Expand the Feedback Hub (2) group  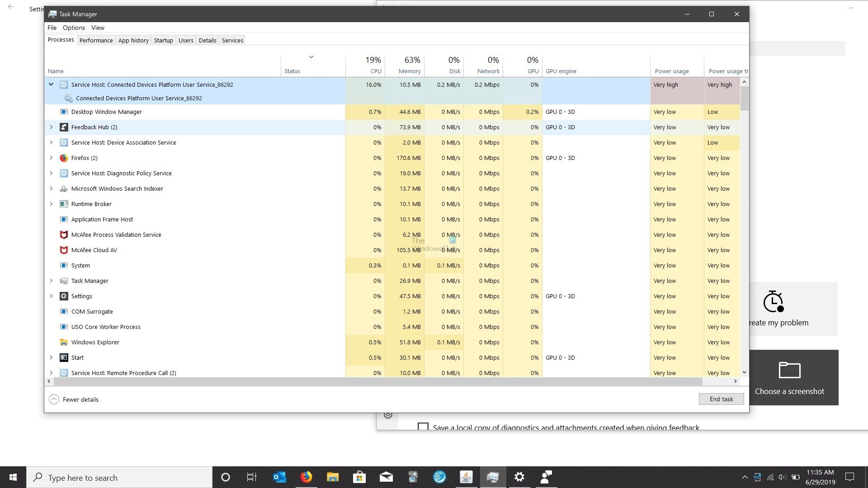pos(51,127)
